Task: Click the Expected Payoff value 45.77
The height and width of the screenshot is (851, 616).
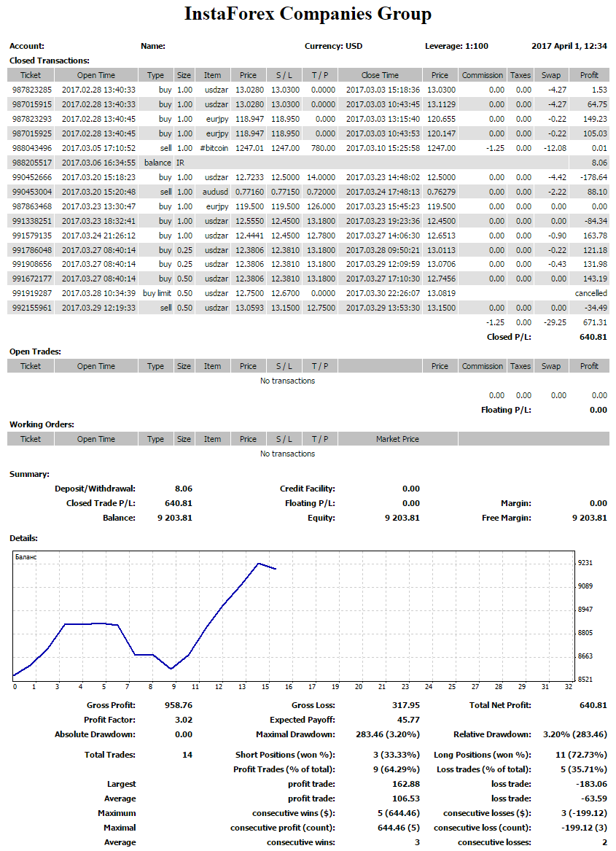Action: pyautogui.click(x=409, y=720)
